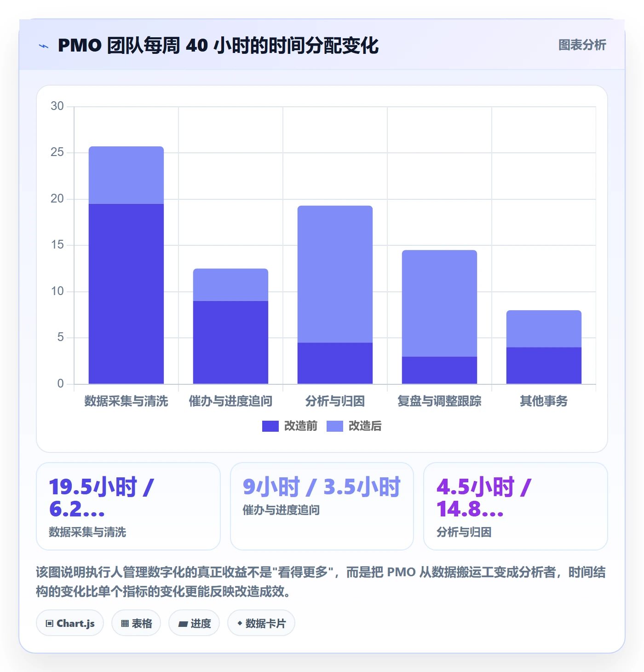Open the 19.5小时 数据采集与清洗 stat card
Image resolution: width=644 pixels, height=672 pixels.
point(128,506)
